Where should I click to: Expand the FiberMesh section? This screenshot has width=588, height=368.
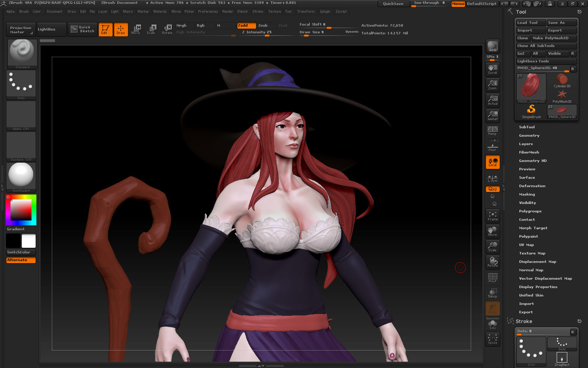click(529, 152)
